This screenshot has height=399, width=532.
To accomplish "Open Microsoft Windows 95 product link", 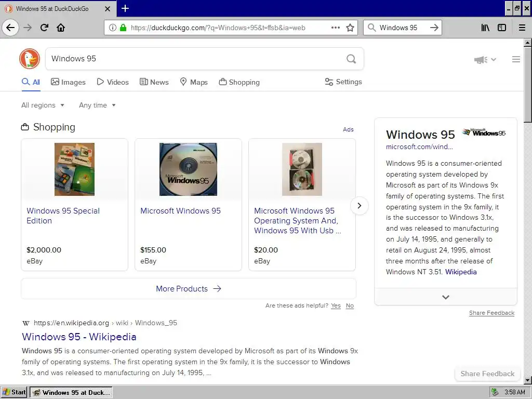I will 180,211.
